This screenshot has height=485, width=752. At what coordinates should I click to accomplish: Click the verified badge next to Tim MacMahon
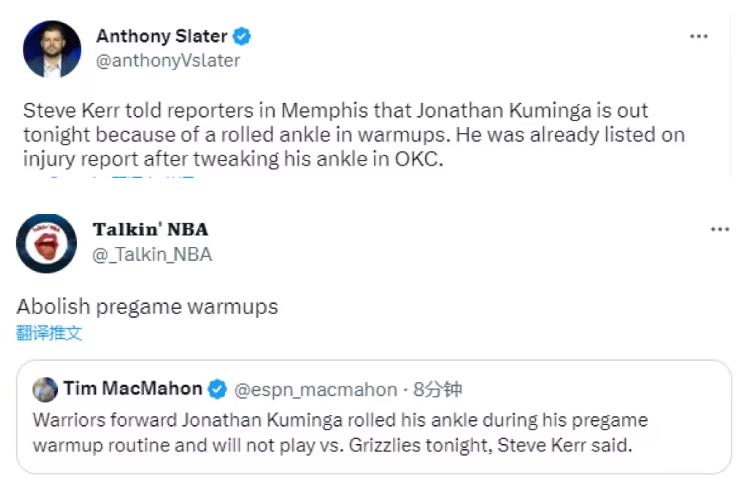[x=217, y=389]
